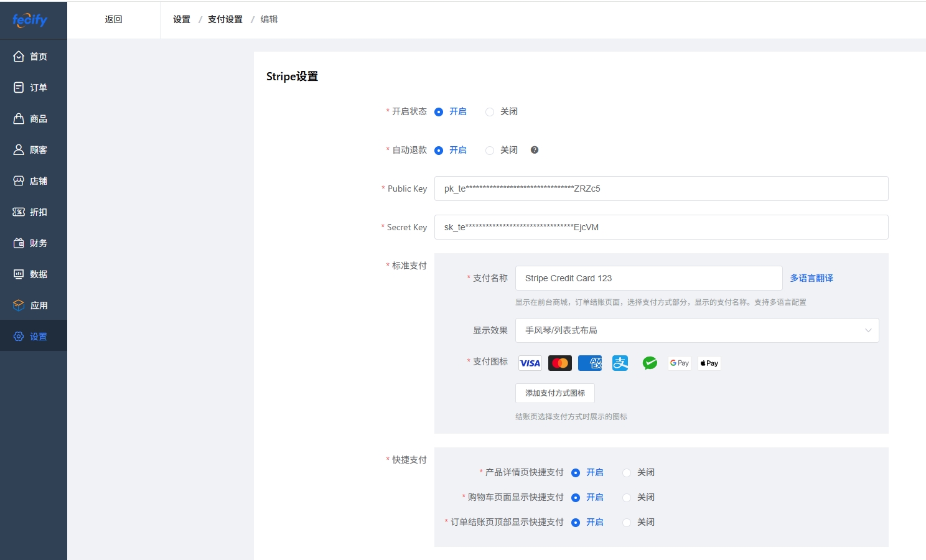Click the Apple Pay icon
The width and height of the screenshot is (926, 560).
pyautogui.click(x=709, y=363)
